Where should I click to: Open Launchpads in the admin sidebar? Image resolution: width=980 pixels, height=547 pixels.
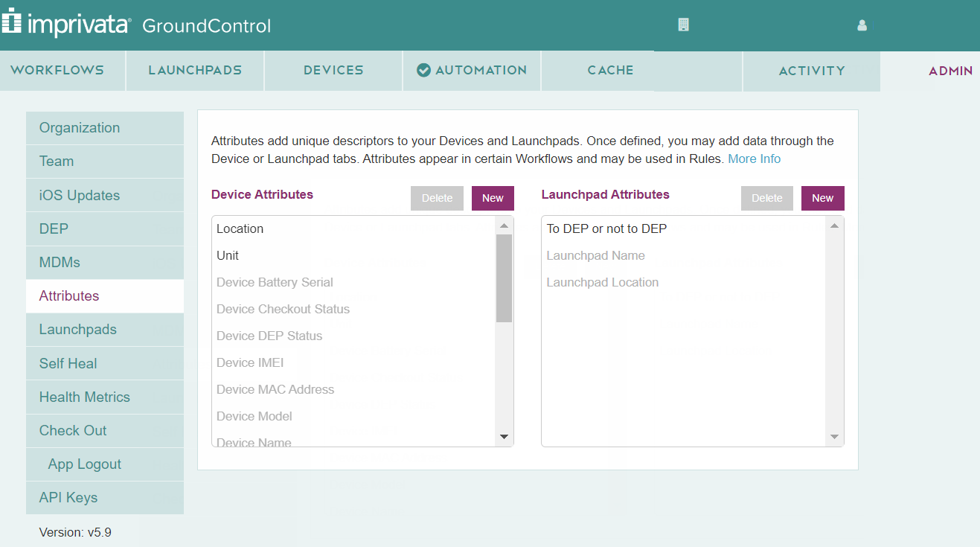click(x=105, y=330)
